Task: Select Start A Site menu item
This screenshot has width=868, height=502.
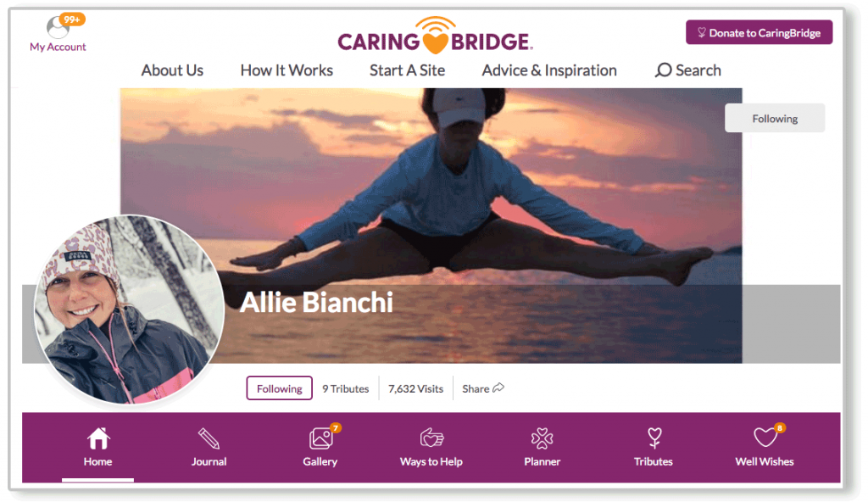Action: [408, 70]
